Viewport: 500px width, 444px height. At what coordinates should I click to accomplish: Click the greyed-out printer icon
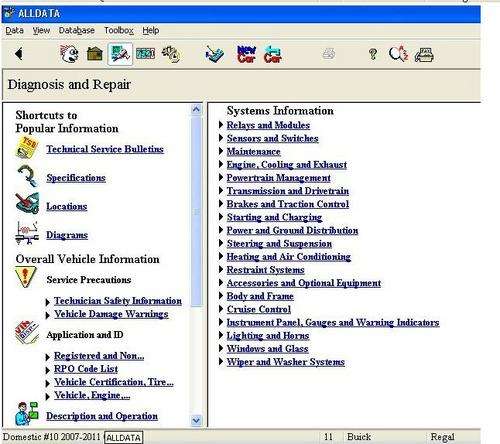329,54
